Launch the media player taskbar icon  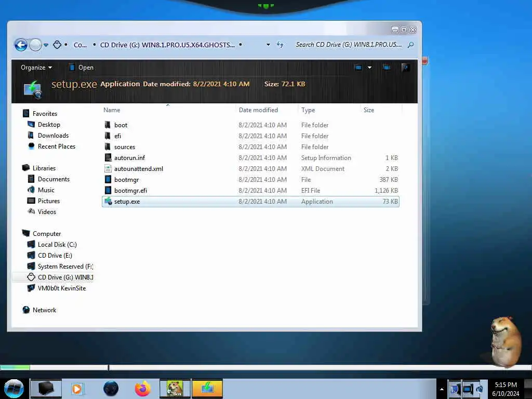(x=77, y=389)
